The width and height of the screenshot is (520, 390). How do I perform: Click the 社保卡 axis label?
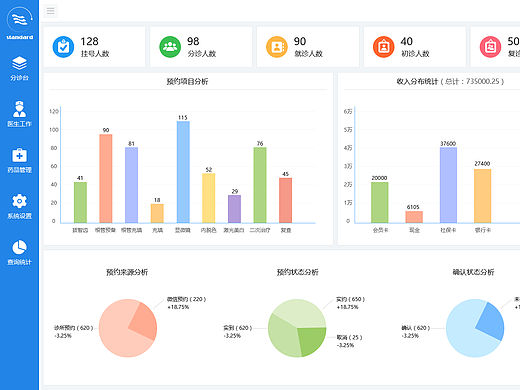448,230
